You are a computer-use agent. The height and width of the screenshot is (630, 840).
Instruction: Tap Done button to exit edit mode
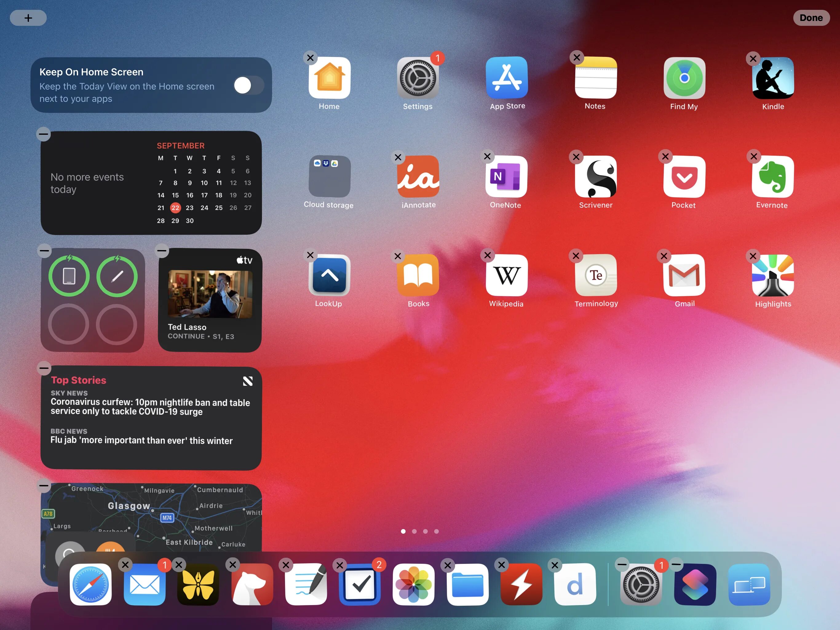810,17
